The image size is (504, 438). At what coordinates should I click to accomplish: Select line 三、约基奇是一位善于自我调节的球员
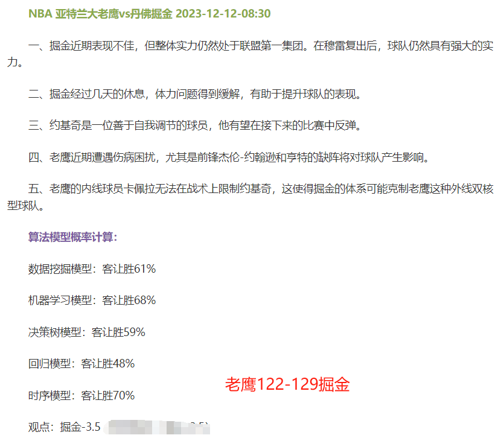[x=195, y=125]
